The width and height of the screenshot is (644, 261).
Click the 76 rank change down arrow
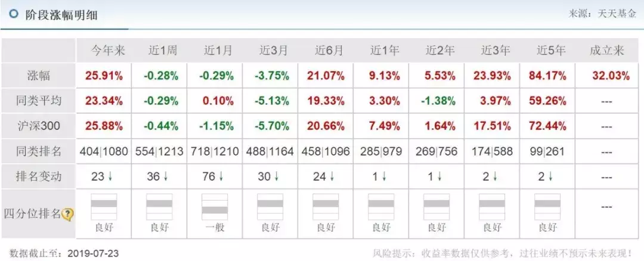click(222, 177)
